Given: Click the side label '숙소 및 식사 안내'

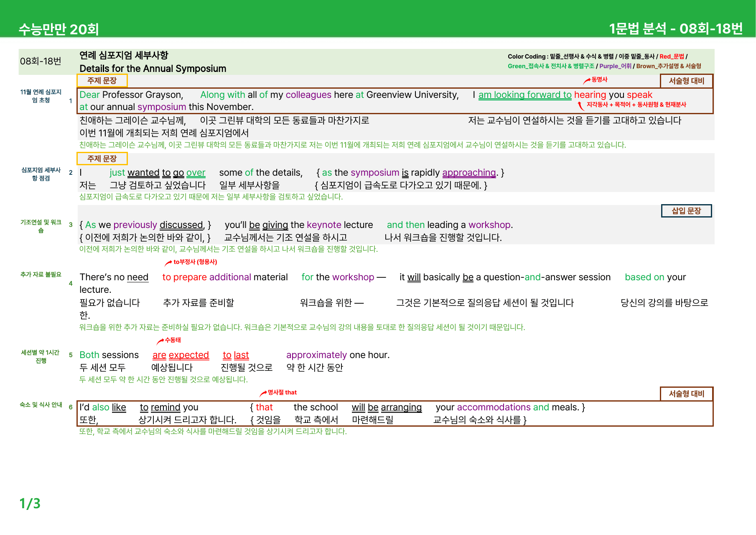Looking at the screenshot, I should [41, 404].
